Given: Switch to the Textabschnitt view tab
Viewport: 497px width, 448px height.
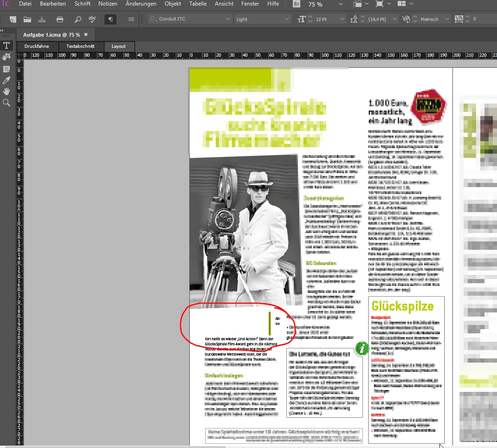Looking at the screenshot, I should pyautogui.click(x=80, y=46).
